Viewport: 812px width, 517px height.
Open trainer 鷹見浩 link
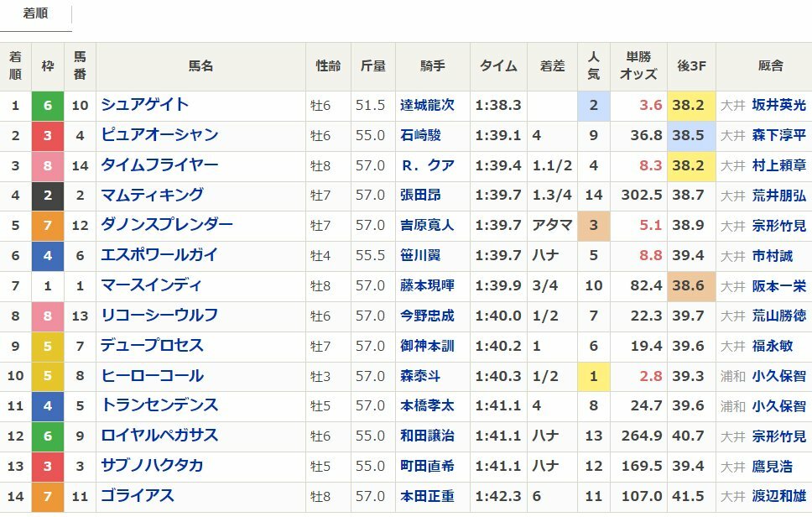pyautogui.click(x=772, y=466)
